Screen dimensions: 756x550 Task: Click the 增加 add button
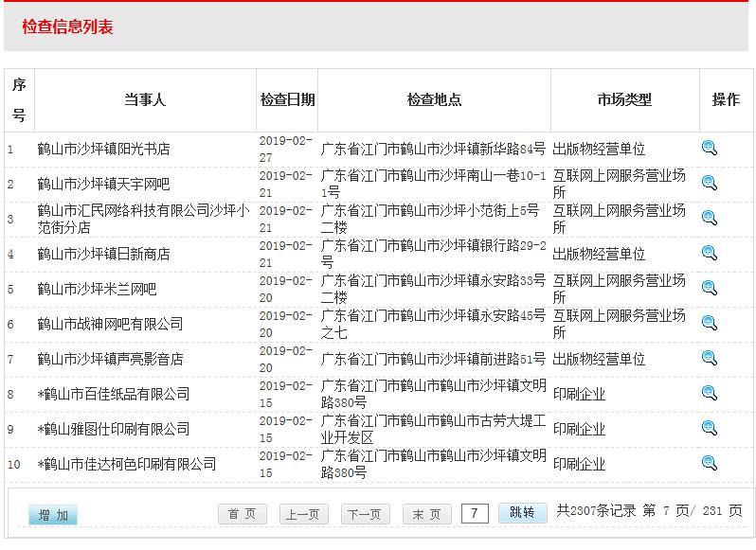tap(53, 515)
